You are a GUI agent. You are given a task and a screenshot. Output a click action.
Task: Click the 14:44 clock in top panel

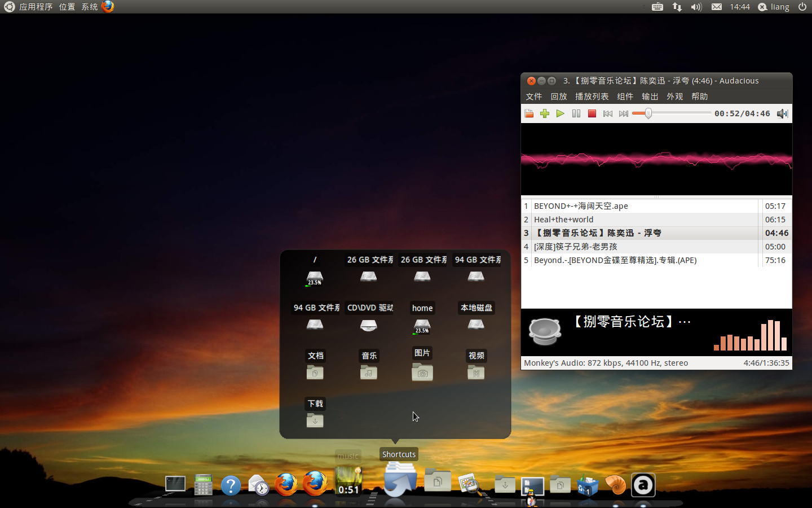point(740,7)
